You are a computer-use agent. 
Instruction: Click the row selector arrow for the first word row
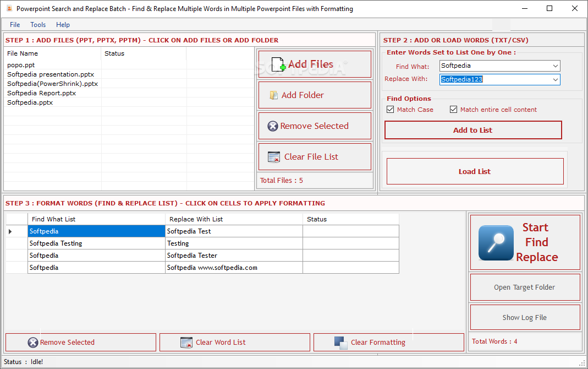coord(10,232)
